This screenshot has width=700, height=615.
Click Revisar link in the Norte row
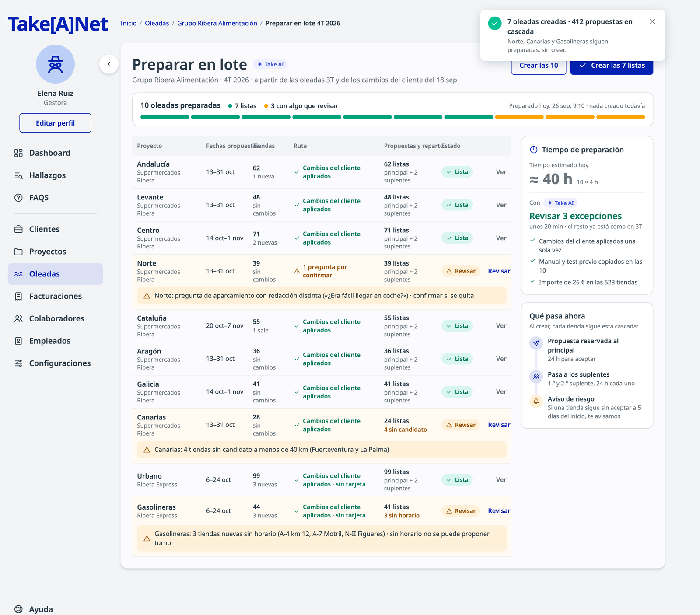coord(499,271)
